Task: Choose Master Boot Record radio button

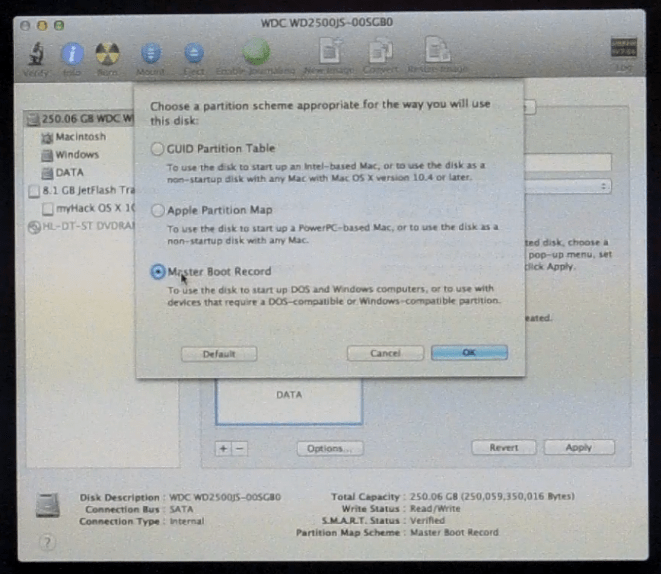Action: click(158, 272)
